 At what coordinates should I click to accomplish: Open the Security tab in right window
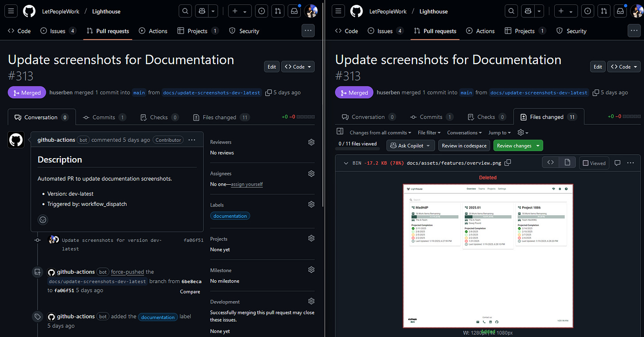pos(571,31)
